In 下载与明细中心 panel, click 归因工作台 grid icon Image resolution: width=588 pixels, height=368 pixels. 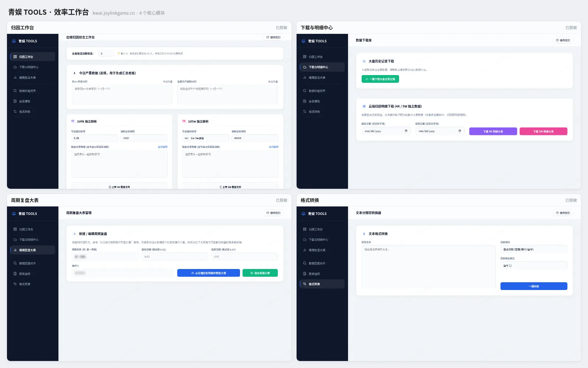[x=305, y=57]
